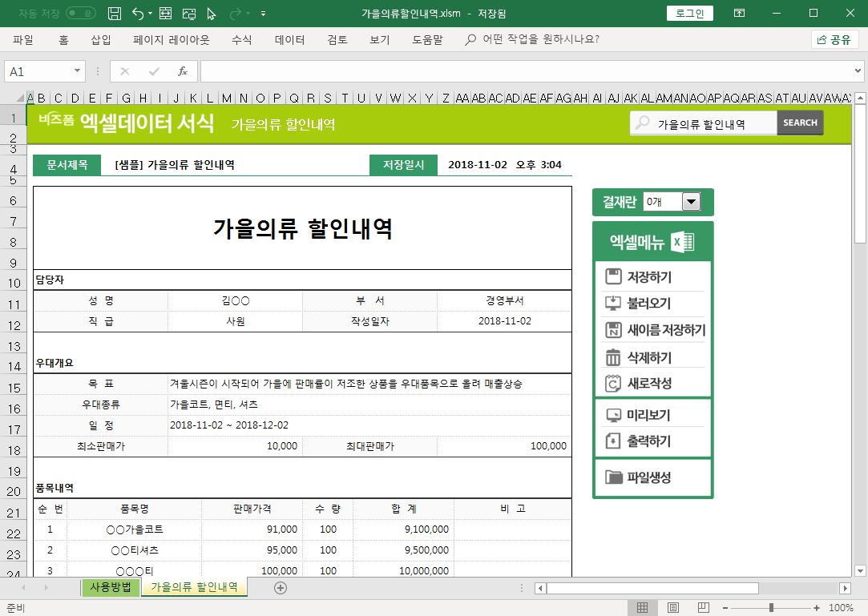Click the SEARCH button

800,123
